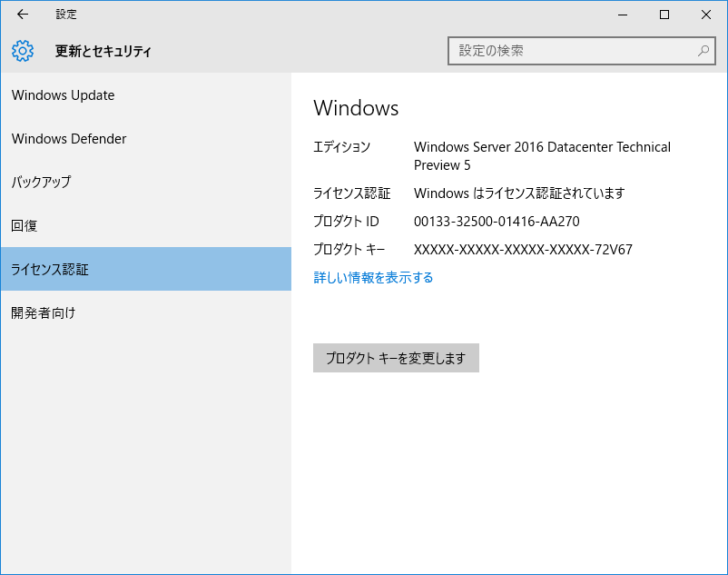Viewport: 728px width, 575px height.
Task: Open 詳しい情報を表示する link
Action: [373, 277]
